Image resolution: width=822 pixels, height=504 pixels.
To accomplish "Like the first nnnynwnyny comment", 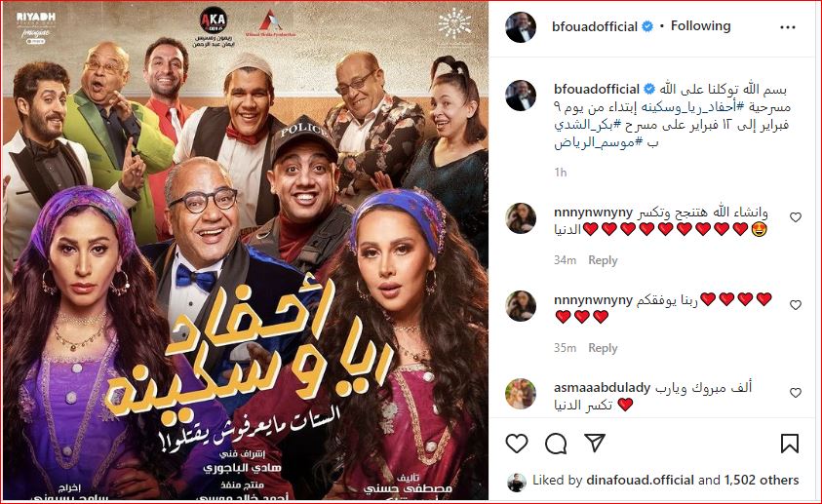I will pyautogui.click(x=796, y=216).
